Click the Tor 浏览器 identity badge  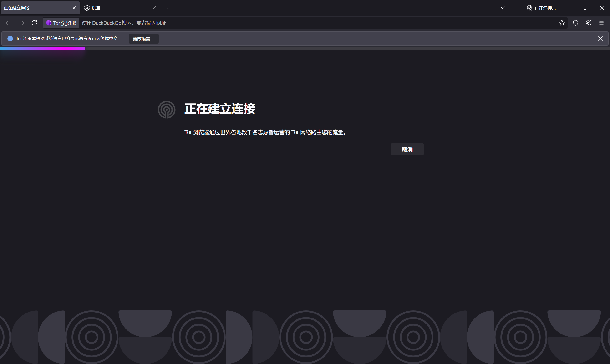pos(61,23)
